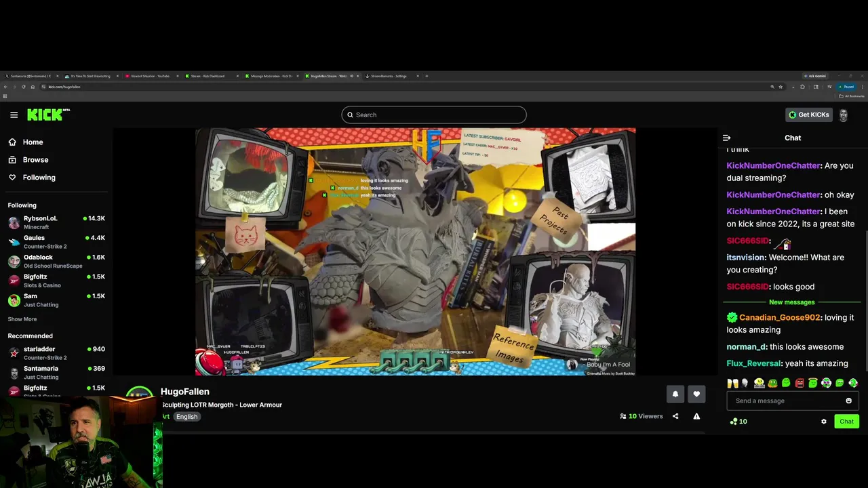Click browser back arrow
This screenshot has width=868, height=488.
click(5, 87)
